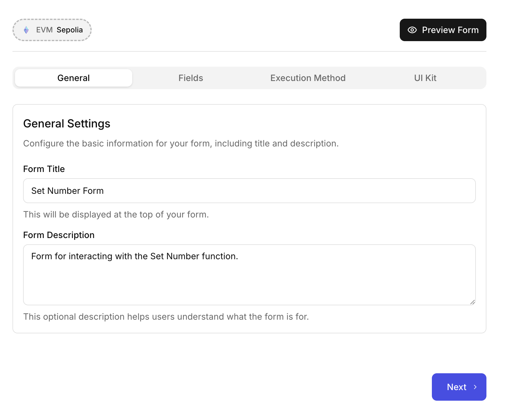Click the Preview Form button
Screen dimensions: 512x420
pyautogui.click(x=443, y=30)
